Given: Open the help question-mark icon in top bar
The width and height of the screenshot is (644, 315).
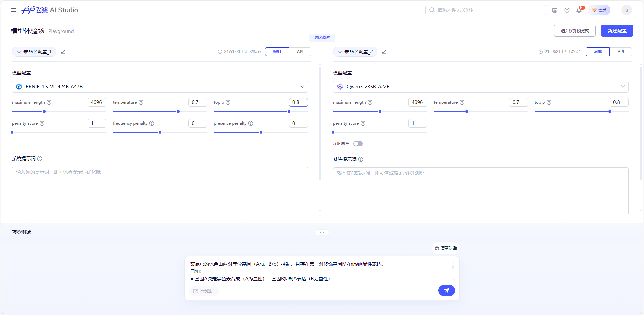Looking at the screenshot, I should [x=567, y=10].
